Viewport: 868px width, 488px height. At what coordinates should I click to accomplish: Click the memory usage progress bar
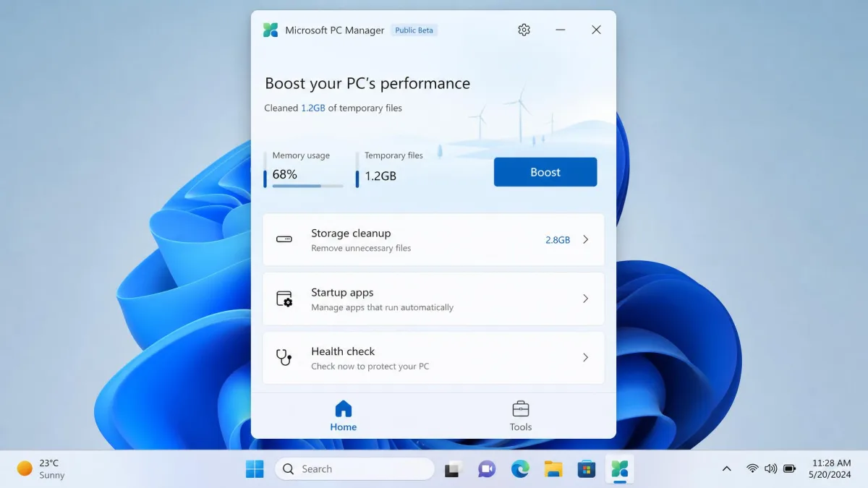pos(308,186)
